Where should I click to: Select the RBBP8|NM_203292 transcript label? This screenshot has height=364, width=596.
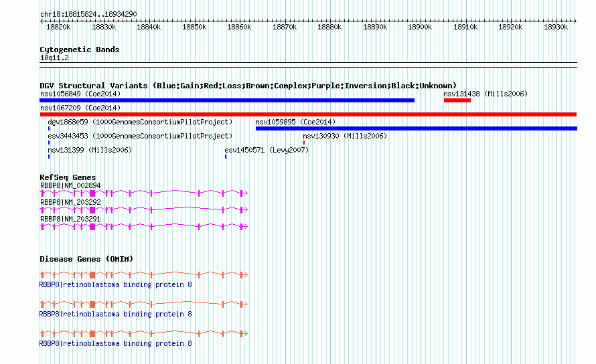pyautogui.click(x=70, y=202)
